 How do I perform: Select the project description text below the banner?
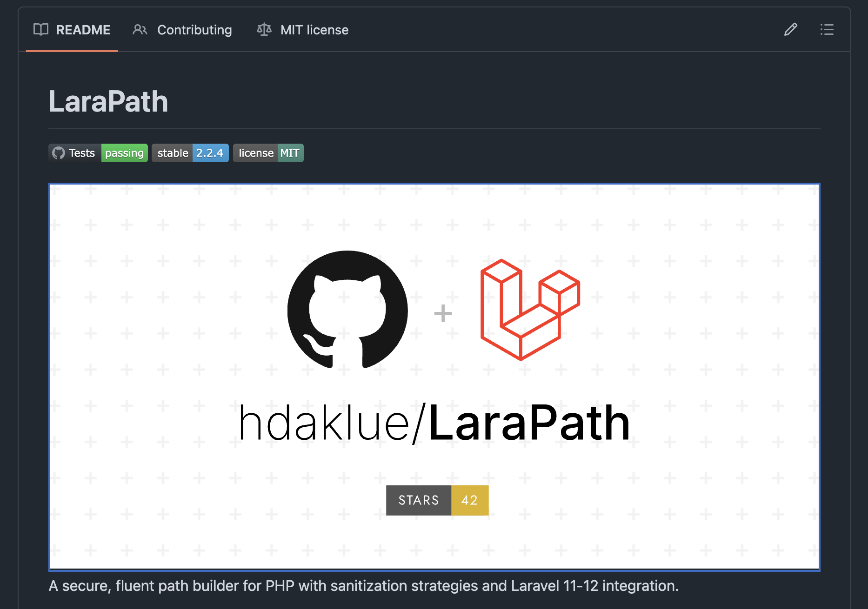click(x=363, y=586)
